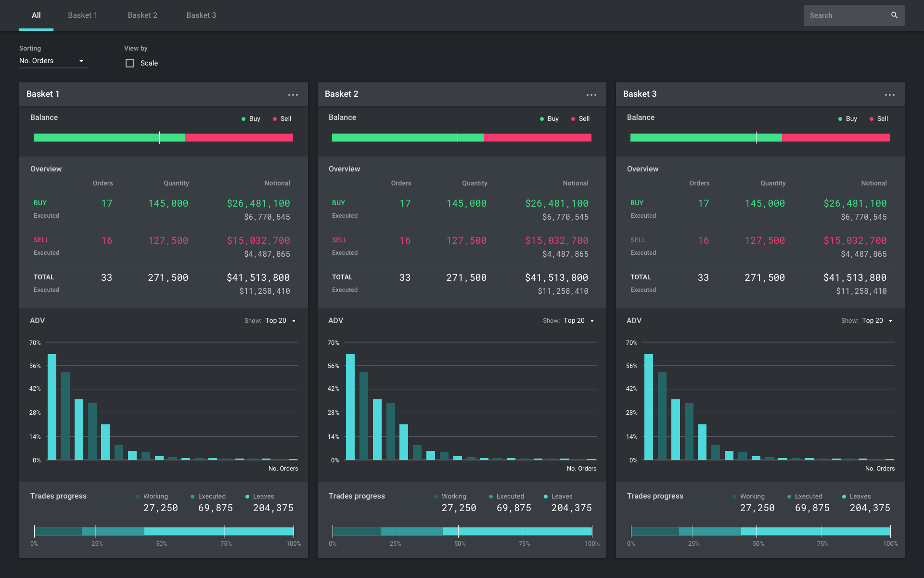
Task: Click Basket 3 green balance bar
Action: click(x=693, y=138)
